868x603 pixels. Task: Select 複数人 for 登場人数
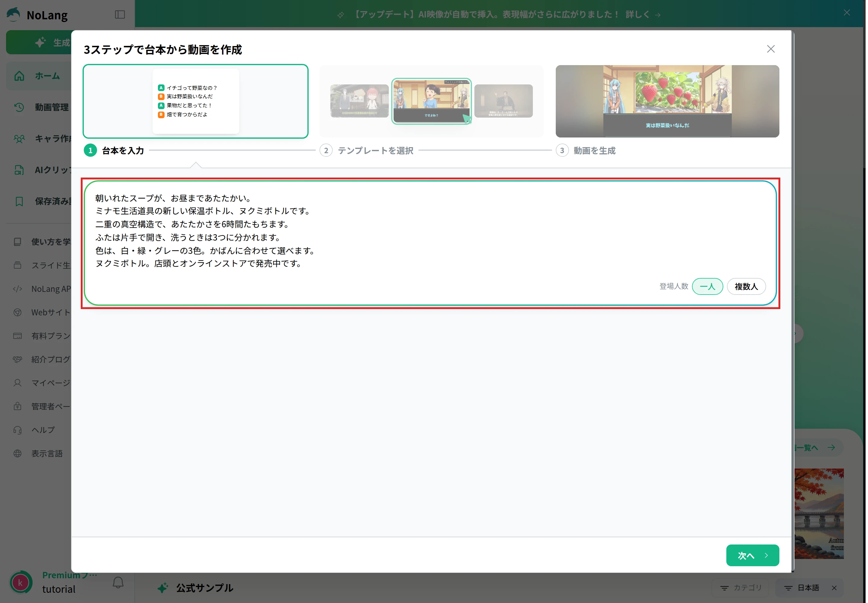click(746, 286)
